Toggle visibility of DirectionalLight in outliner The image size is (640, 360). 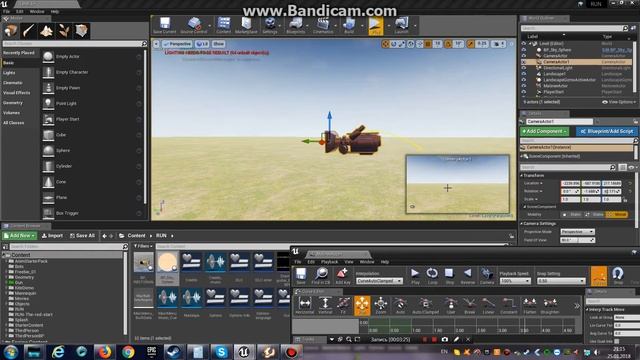tap(524, 68)
